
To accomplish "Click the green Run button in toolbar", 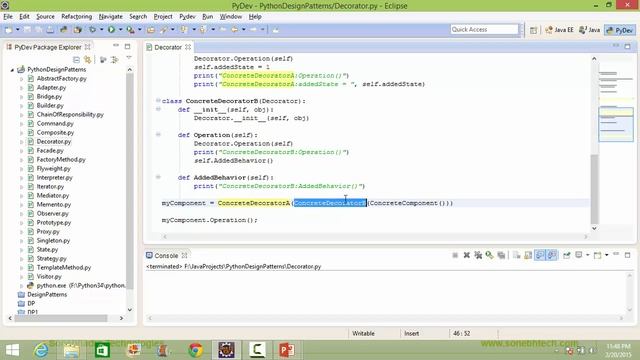I will click(x=111, y=29).
